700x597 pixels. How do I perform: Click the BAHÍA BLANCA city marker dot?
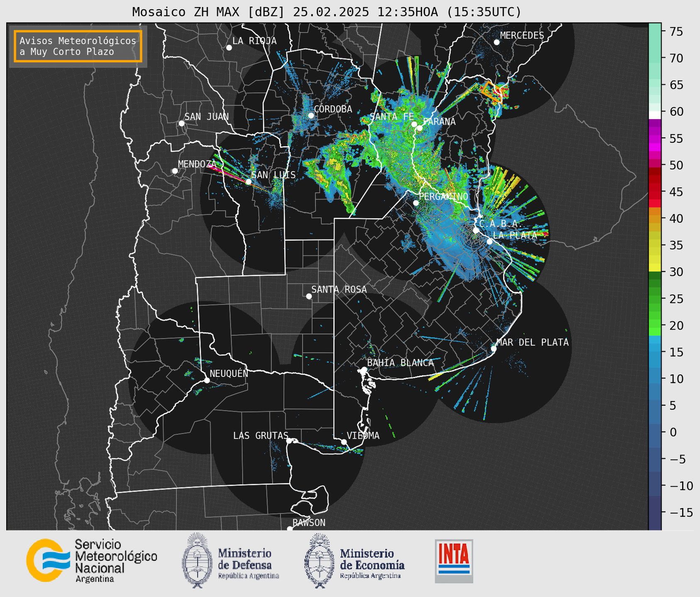click(x=364, y=369)
